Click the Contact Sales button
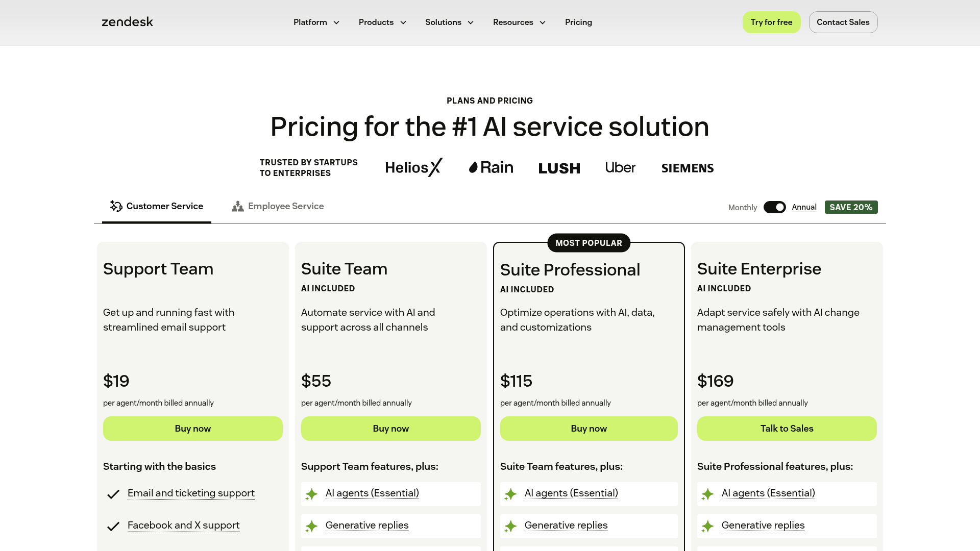980x551 pixels. 843,22
